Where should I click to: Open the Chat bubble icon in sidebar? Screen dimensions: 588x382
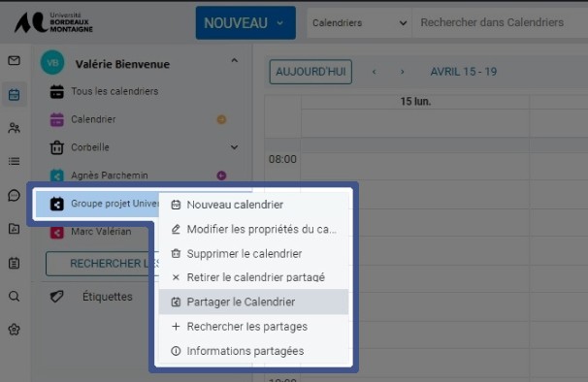pyautogui.click(x=15, y=195)
